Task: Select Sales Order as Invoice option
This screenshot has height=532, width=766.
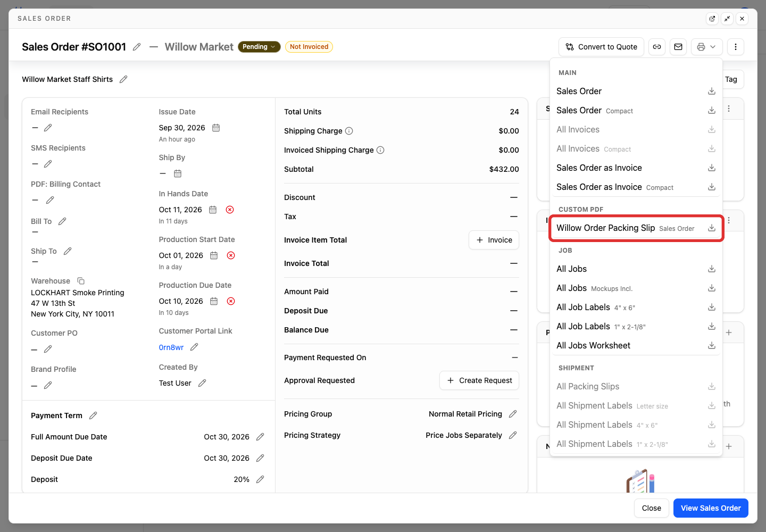Action: click(x=636, y=168)
